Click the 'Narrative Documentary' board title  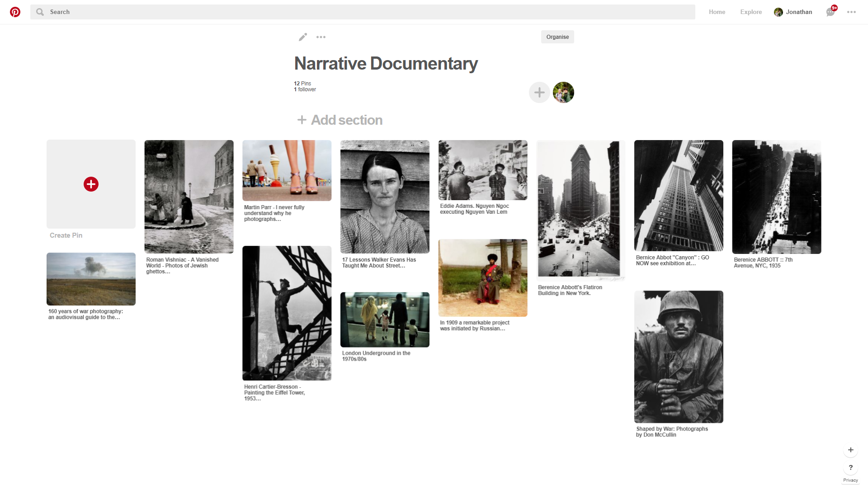pyautogui.click(x=386, y=64)
